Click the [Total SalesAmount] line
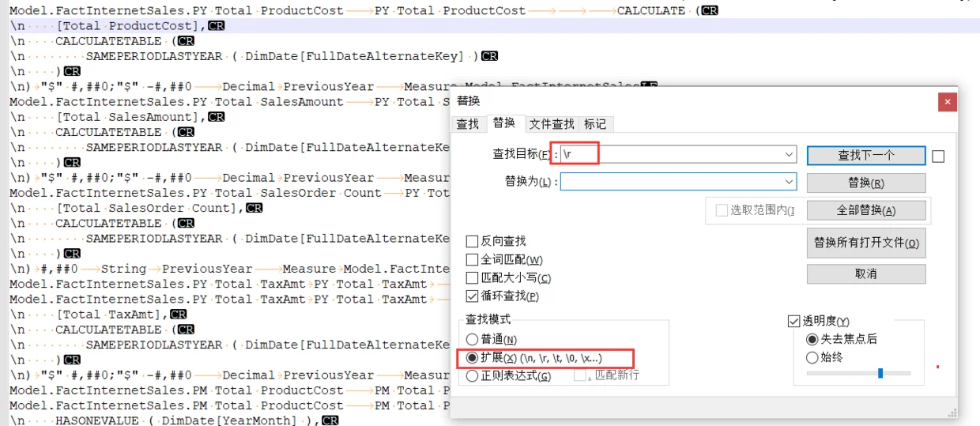The height and width of the screenshot is (426, 980). 117,117
